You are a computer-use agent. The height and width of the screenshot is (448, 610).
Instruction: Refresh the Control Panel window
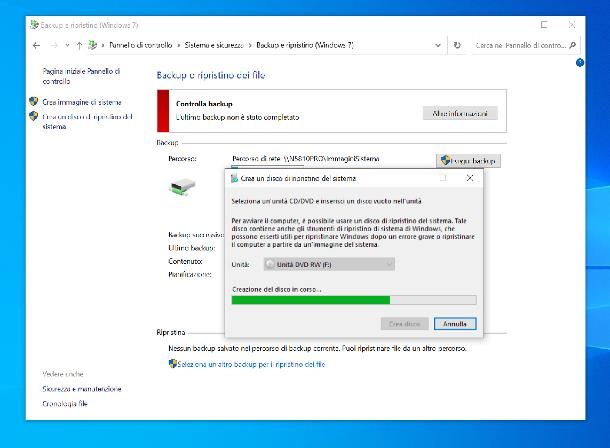coord(457,45)
